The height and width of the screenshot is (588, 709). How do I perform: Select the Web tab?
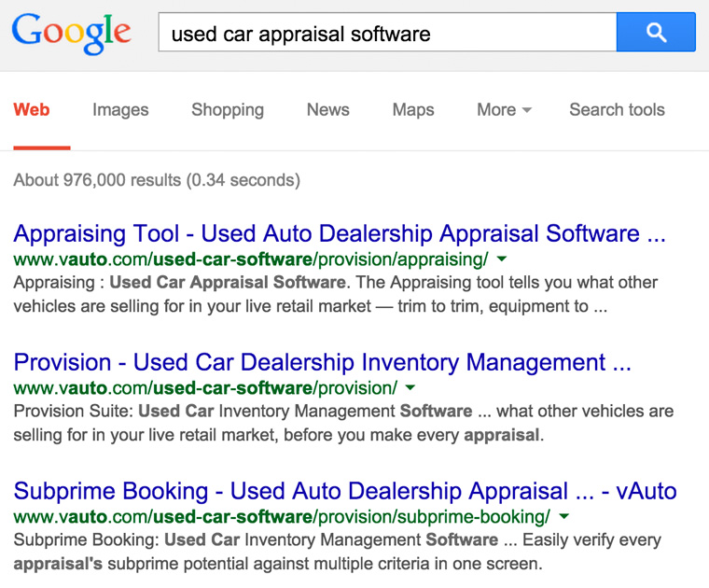[x=32, y=109]
